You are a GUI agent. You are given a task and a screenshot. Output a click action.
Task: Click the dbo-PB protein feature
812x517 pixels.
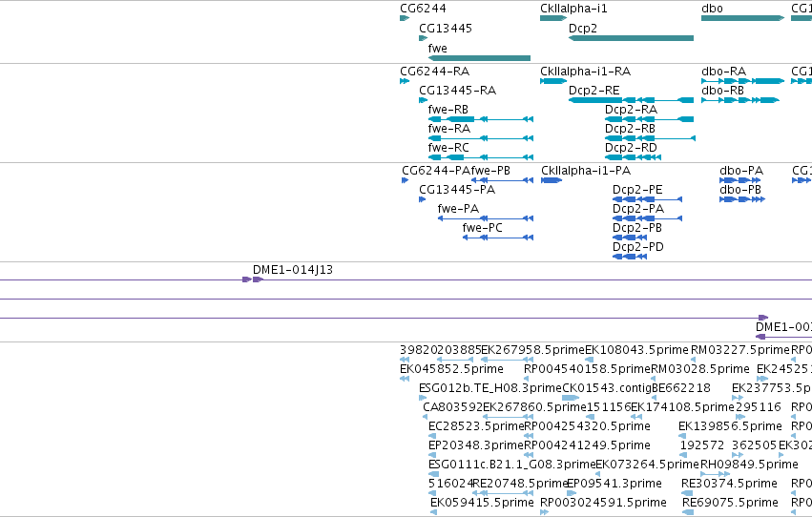coord(742,199)
